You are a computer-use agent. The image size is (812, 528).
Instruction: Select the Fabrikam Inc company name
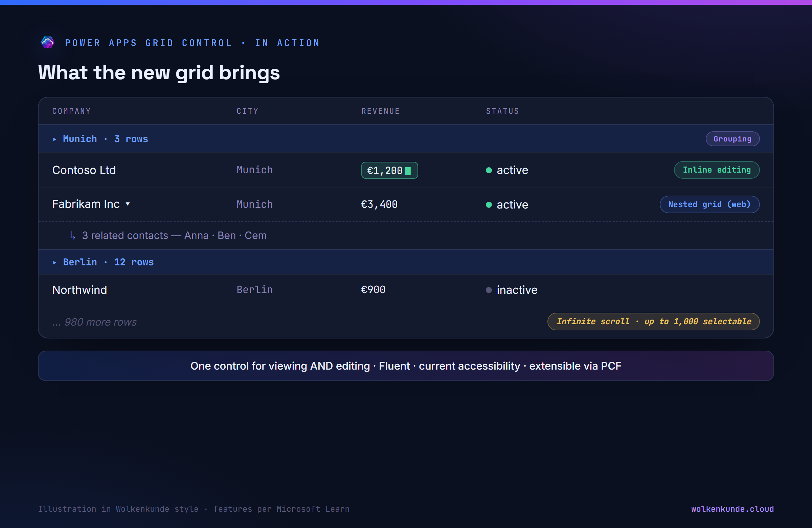(86, 204)
